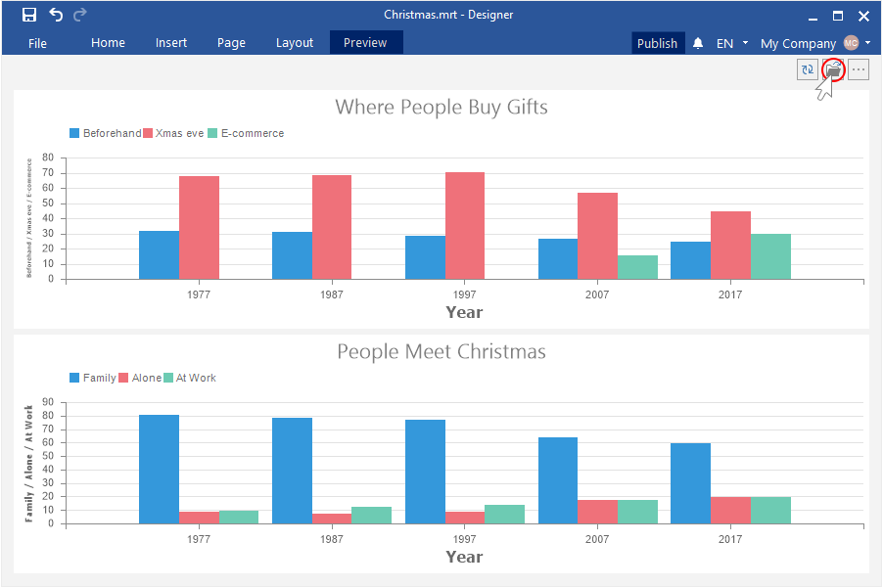Click the Where People Buy Gifts title
Viewport: 883px width, 588px height.
coord(441,107)
